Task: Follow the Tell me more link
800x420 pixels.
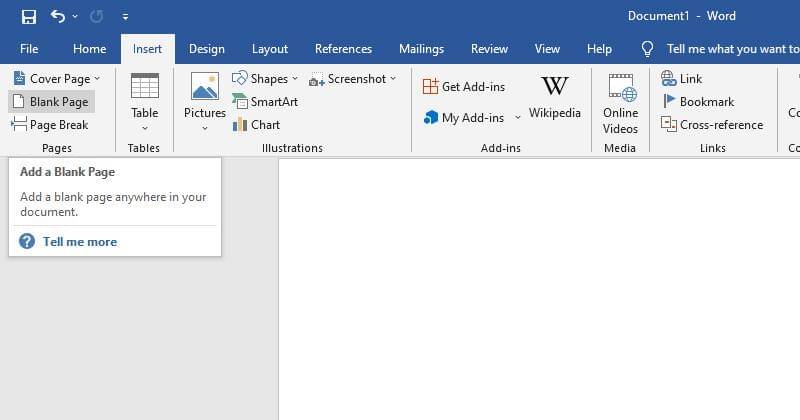Action: point(79,242)
